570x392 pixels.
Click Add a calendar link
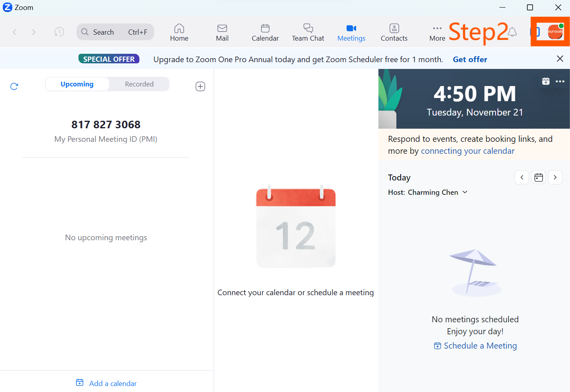(x=106, y=383)
